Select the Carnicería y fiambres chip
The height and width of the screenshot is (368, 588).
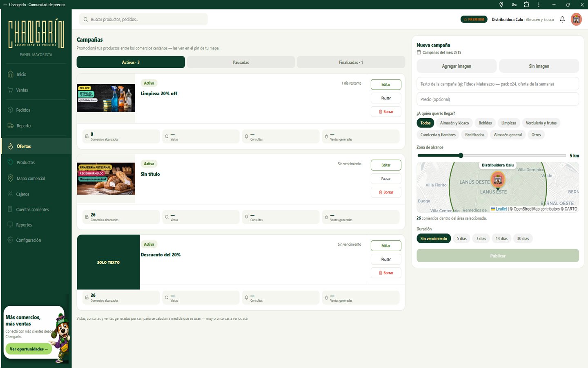click(x=438, y=135)
